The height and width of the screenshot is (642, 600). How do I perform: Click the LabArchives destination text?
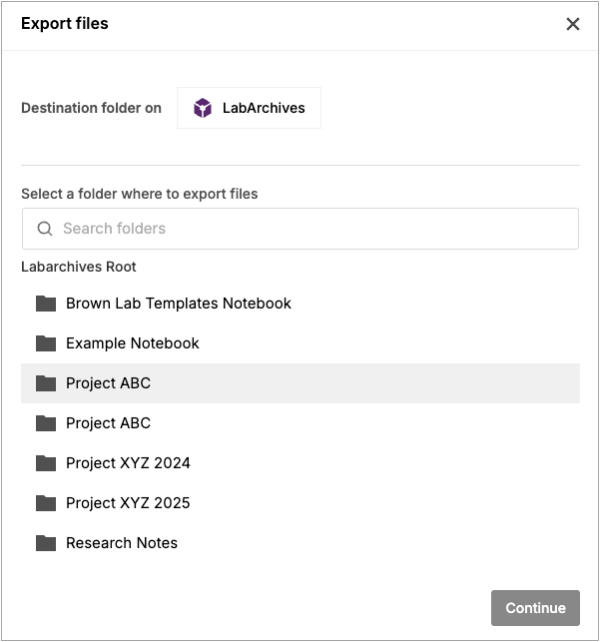pos(263,108)
